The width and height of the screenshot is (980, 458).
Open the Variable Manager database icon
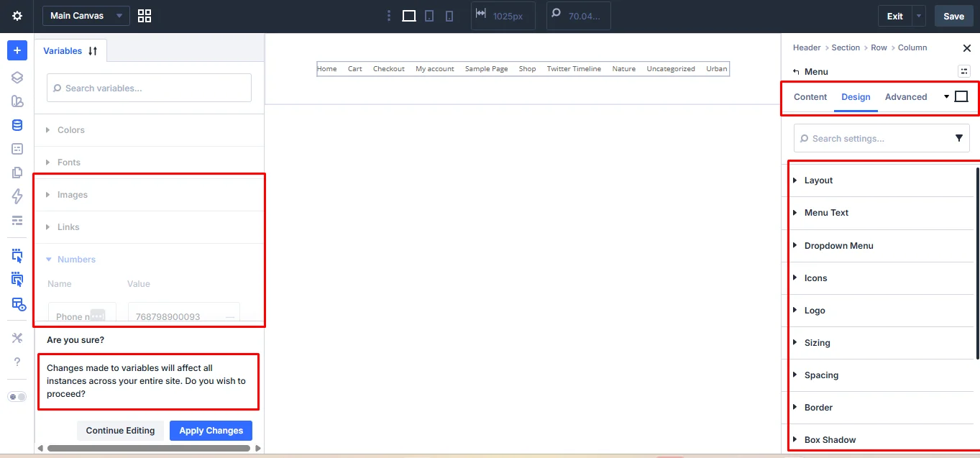pyautogui.click(x=17, y=125)
